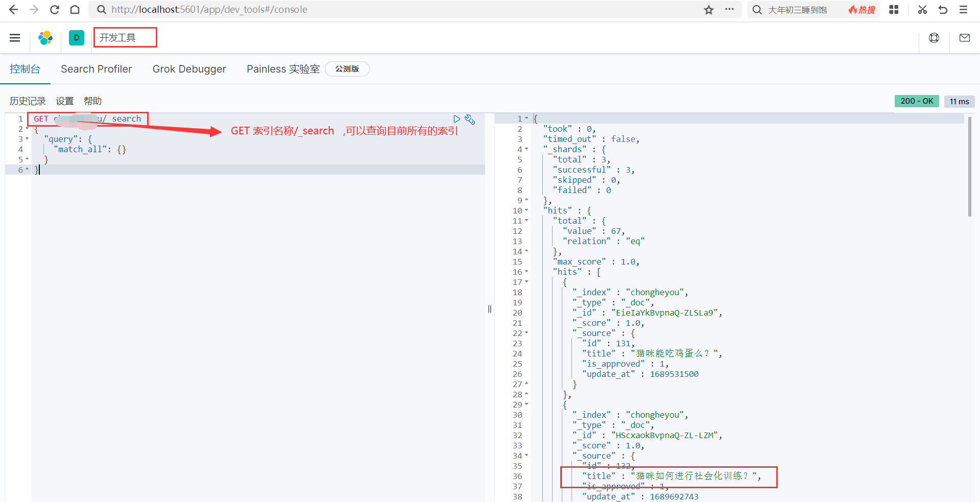Click the "skipped" : 0 line

tap(586, 180)
